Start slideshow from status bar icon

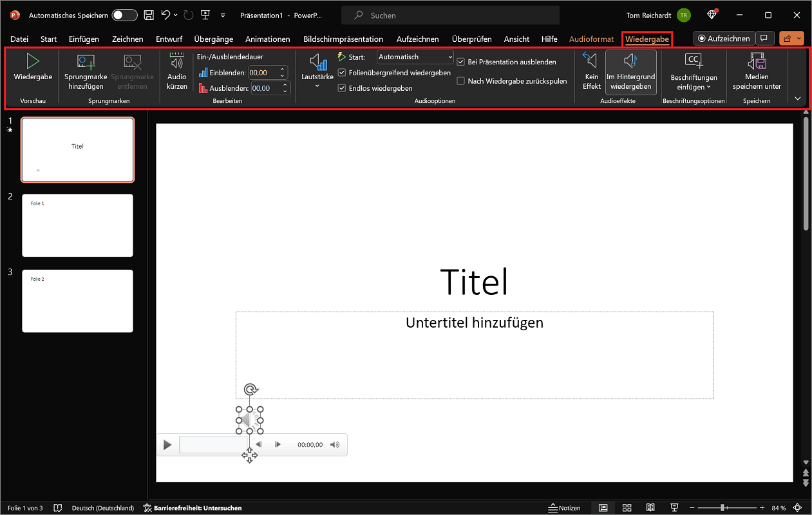674,508
